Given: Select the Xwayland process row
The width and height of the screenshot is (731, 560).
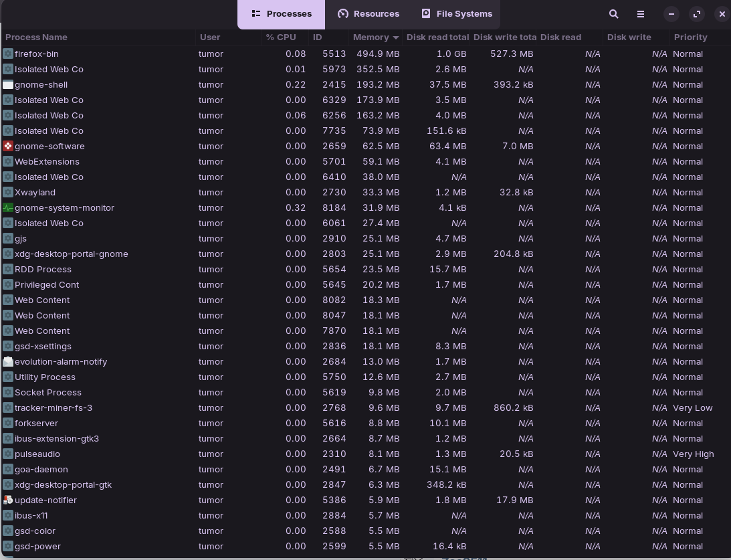Looking at the screenshot, I should point(35,192).
